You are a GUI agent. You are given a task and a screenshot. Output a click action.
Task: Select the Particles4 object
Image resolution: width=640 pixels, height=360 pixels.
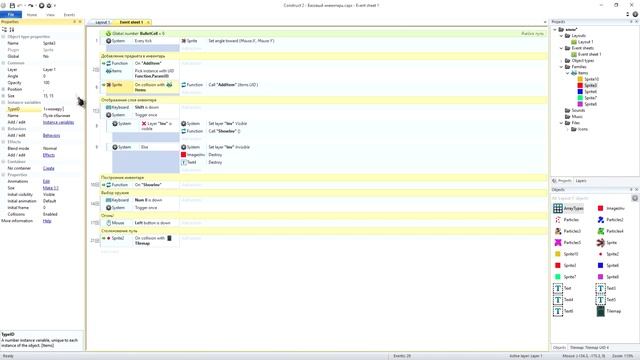[611, 231]
